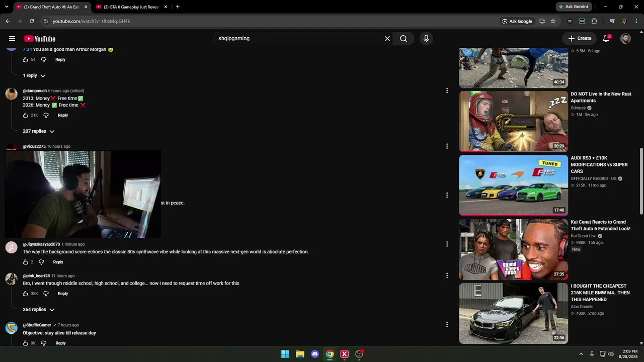Image resolution: width=644 pixels, height=362 pixels.
Task: Open action menu for the @dumpmuch comment
Action: point(447,90)
